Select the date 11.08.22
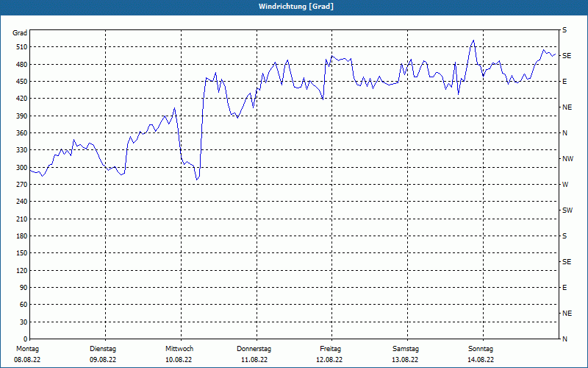Viewport: 588px width, 368px height. click(254, 360)
